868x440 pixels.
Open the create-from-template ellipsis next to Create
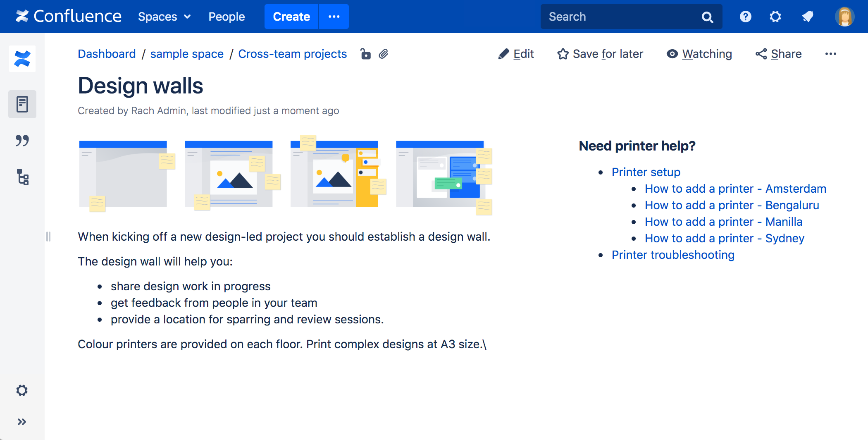tap(334, 17)
